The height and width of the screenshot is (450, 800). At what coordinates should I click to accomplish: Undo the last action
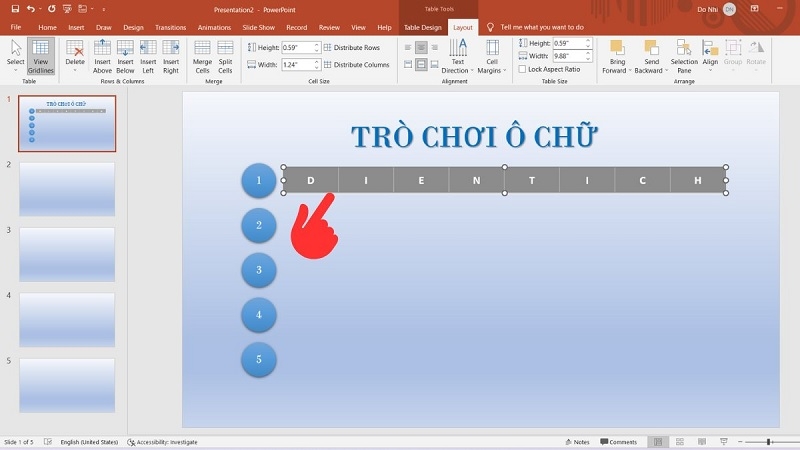(31, 9)
